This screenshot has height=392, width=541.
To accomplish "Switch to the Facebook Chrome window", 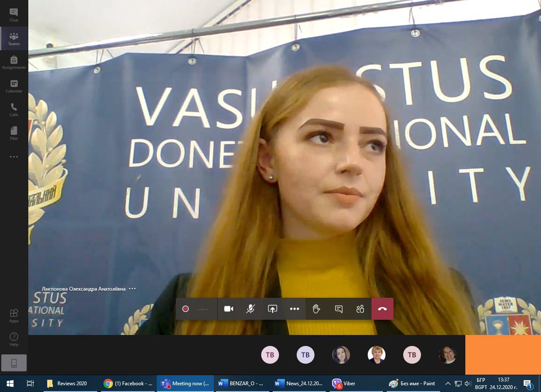I will pyautogui.click(x=128, y=384).
